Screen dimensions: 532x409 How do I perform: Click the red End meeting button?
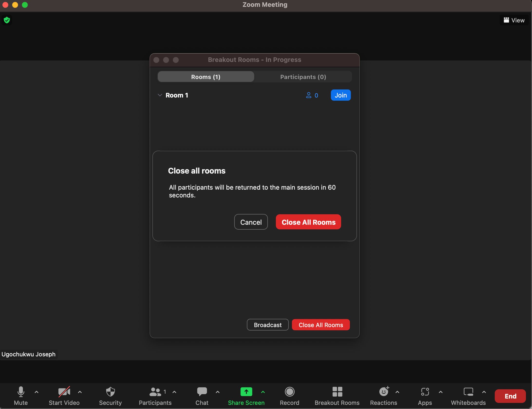coord(510,396)
